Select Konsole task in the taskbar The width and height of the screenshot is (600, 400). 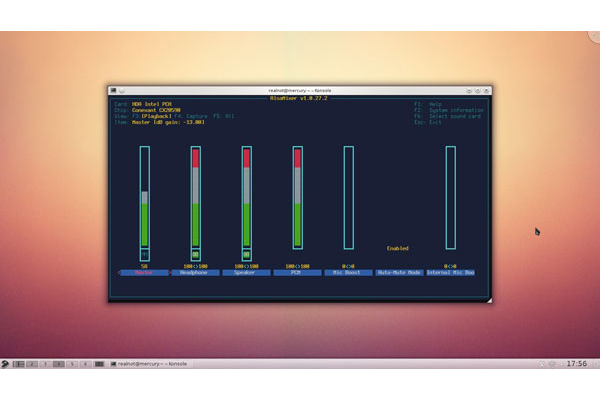(x=149, y=364)
